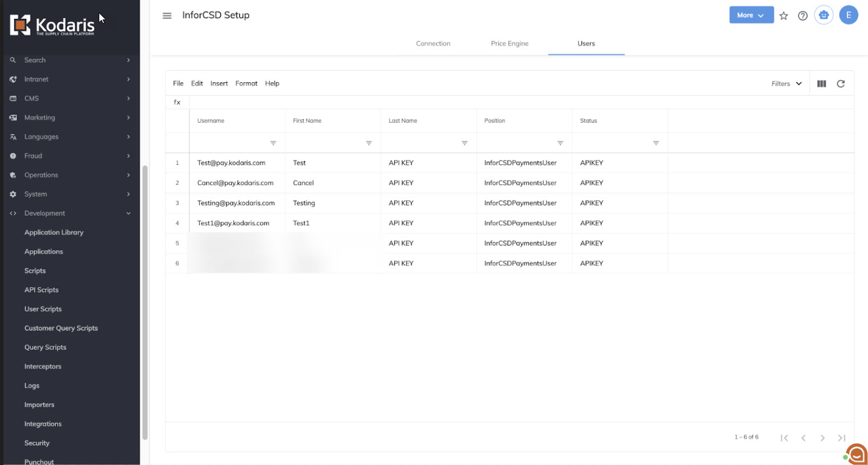Open Logs in sidebar
This screenshot has width=868, height=465.
click(x=32, y=386)
